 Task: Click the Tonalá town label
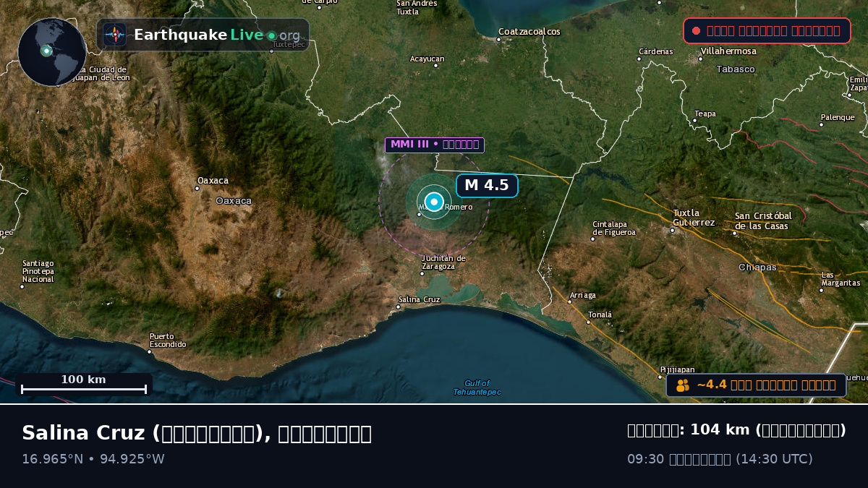click(x=600, y=314)
